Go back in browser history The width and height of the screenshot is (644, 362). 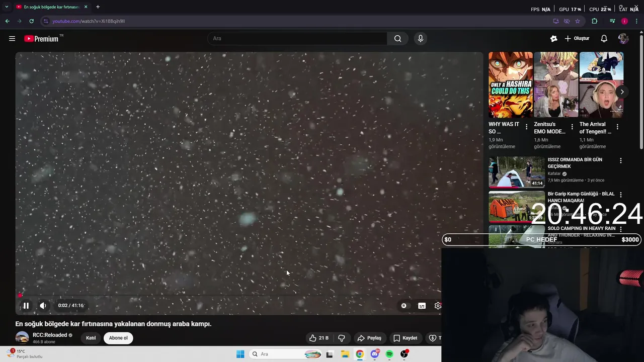7,21
